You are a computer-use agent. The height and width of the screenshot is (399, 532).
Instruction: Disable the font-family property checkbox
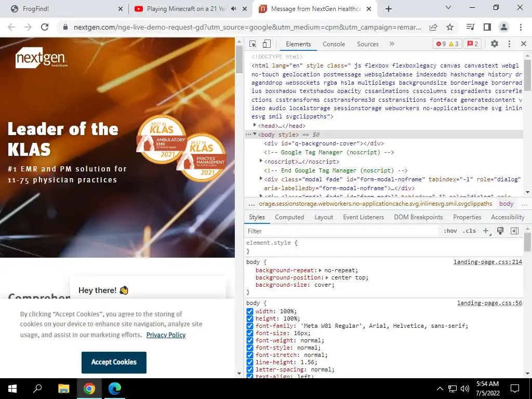[250, 326]
